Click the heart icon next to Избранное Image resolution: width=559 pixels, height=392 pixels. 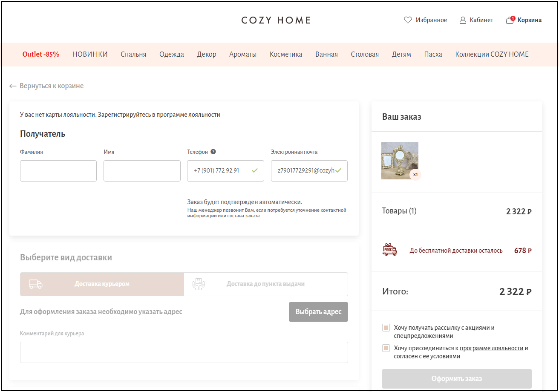click(x=408, y=20)
